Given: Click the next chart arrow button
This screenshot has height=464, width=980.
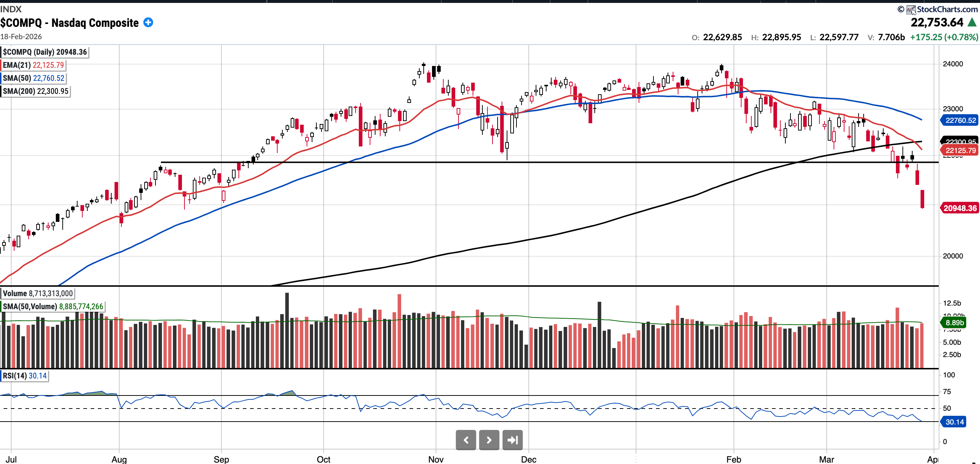Looking at the screenshot, I should tap(489, 440).
